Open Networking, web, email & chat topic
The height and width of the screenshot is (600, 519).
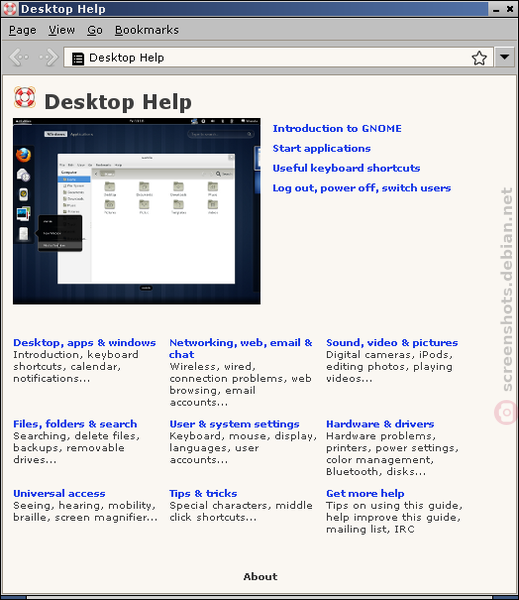pos(241,348)
